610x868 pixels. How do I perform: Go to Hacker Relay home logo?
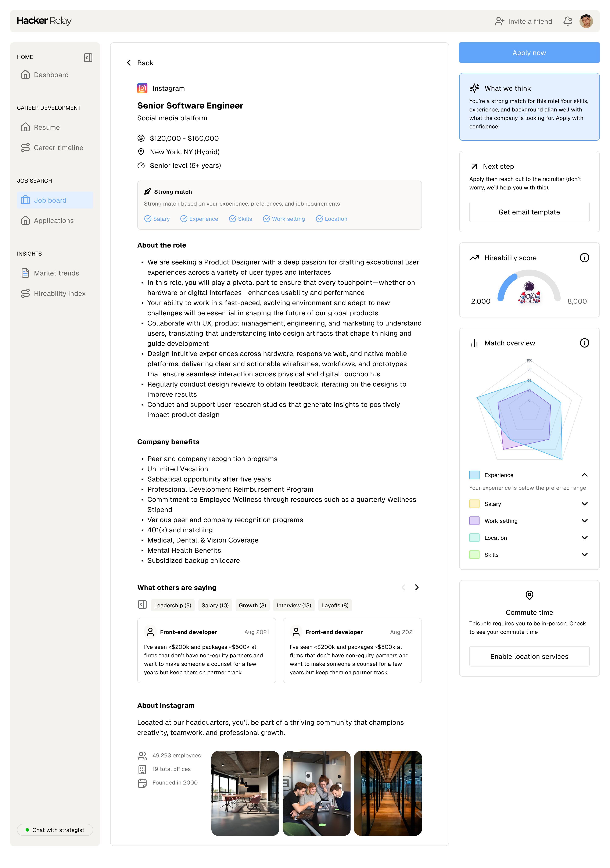44,21
